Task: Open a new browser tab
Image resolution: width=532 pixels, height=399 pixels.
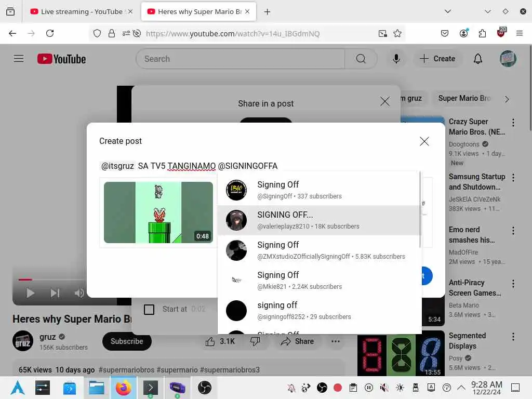Action: point(268,12)
